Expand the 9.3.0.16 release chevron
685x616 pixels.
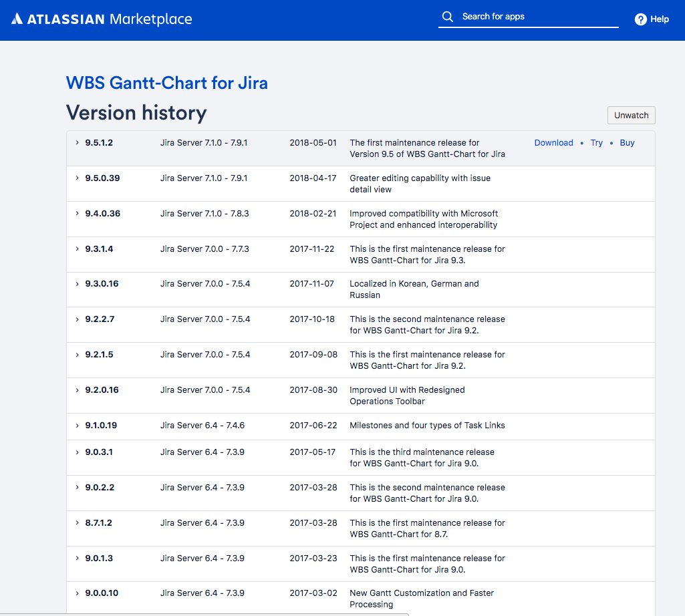click(78, 284)
